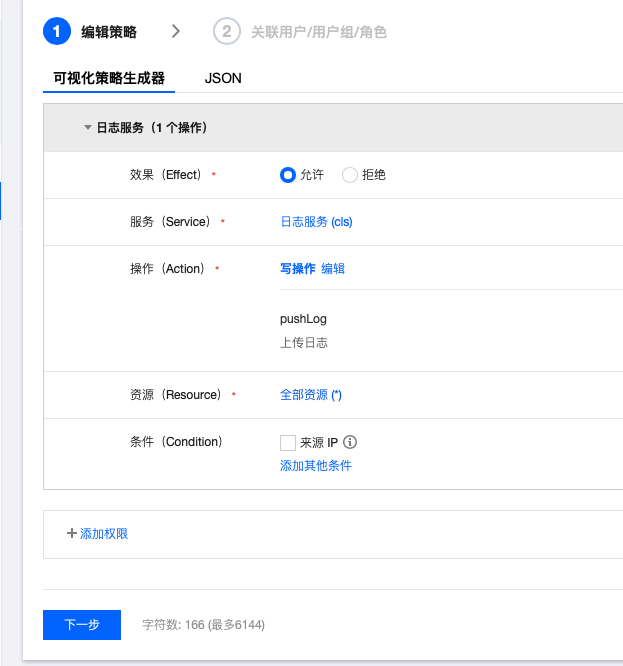Viewport: 623px width, 666px height.
Task: Click the 上传日志 description text
Action: [304, 343]
